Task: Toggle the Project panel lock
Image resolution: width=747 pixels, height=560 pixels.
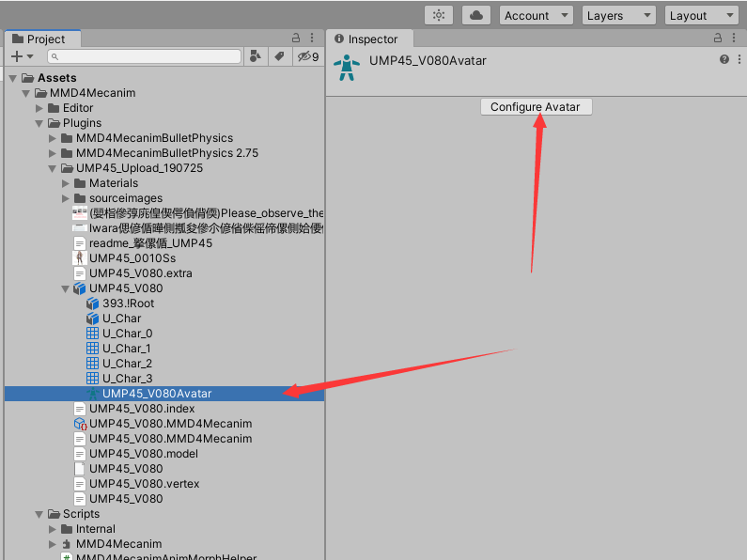Action: pos(295,39)
